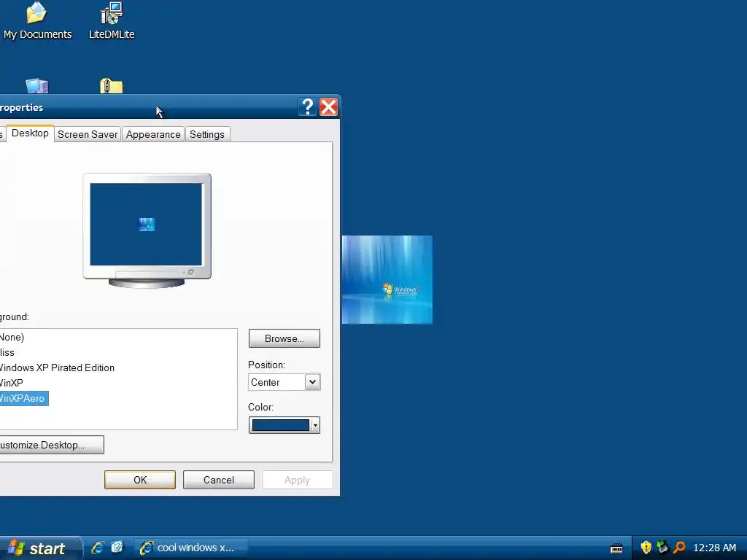
Task: Click the help question mark button
Action: click(x=308, y=106)
